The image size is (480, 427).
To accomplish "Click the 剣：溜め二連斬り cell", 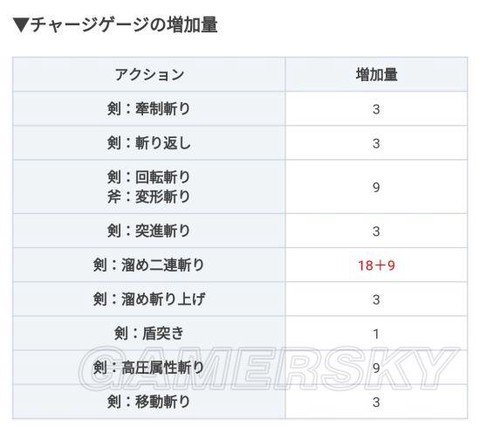I will (149, 265).
